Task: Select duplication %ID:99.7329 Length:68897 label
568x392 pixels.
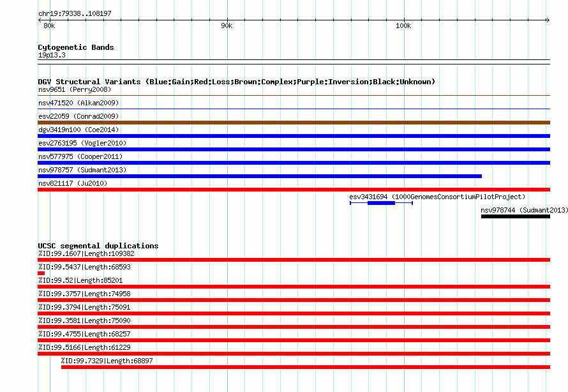Action: point(107,361)
